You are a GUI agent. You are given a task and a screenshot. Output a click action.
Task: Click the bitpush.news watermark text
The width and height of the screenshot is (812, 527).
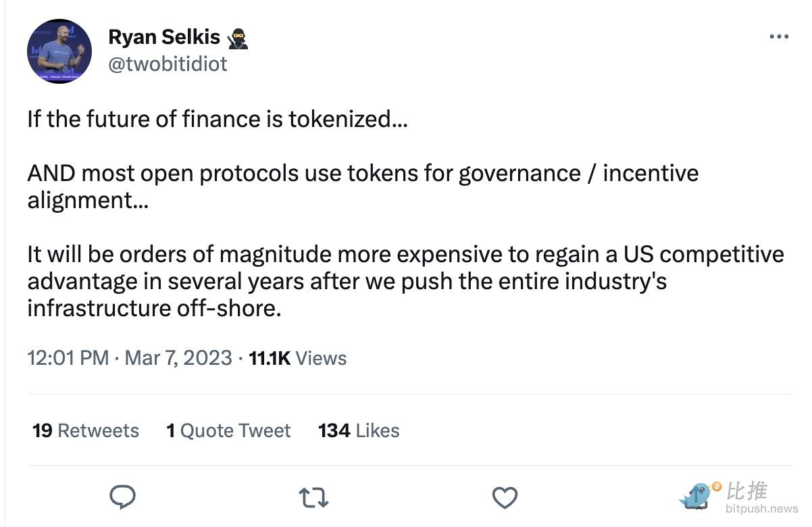click(x=762, y=509)
